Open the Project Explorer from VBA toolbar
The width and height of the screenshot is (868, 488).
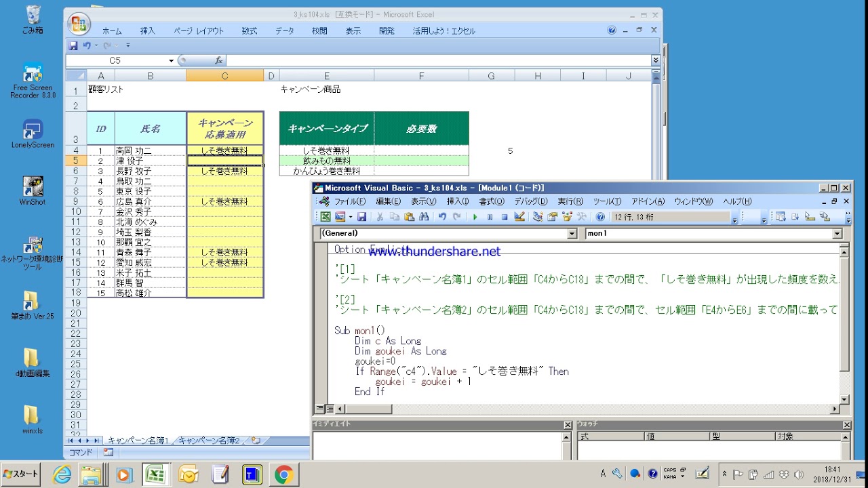[538, 217]
